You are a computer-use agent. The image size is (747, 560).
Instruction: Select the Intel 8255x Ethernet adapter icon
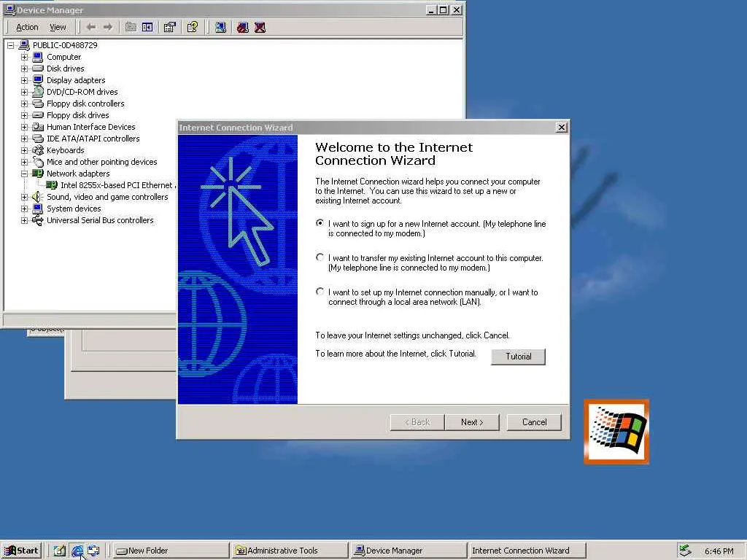coord(52,185)
